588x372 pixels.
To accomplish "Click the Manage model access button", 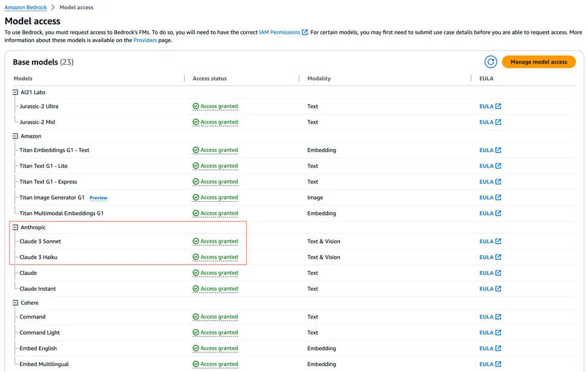I will click(539, 62).
